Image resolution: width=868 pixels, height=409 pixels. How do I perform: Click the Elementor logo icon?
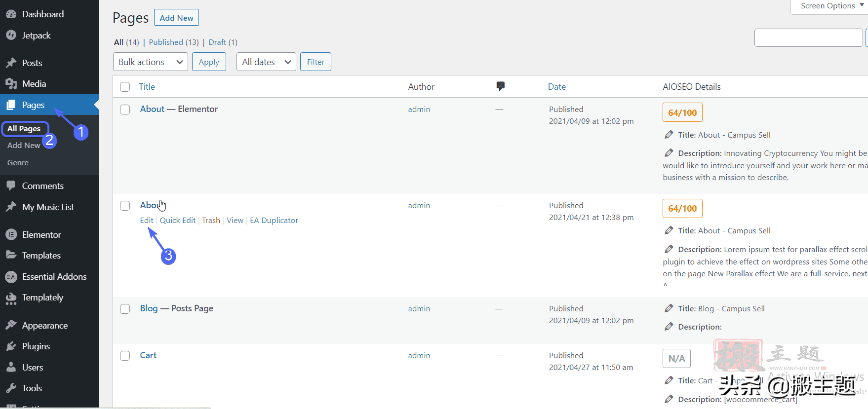tap(11, 235)
